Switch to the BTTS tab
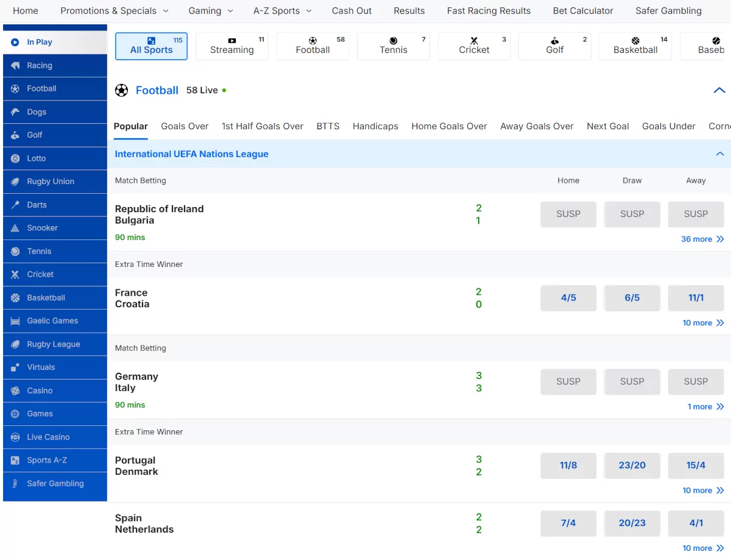This screenshot has height=560, width=731. click(328, 126)
